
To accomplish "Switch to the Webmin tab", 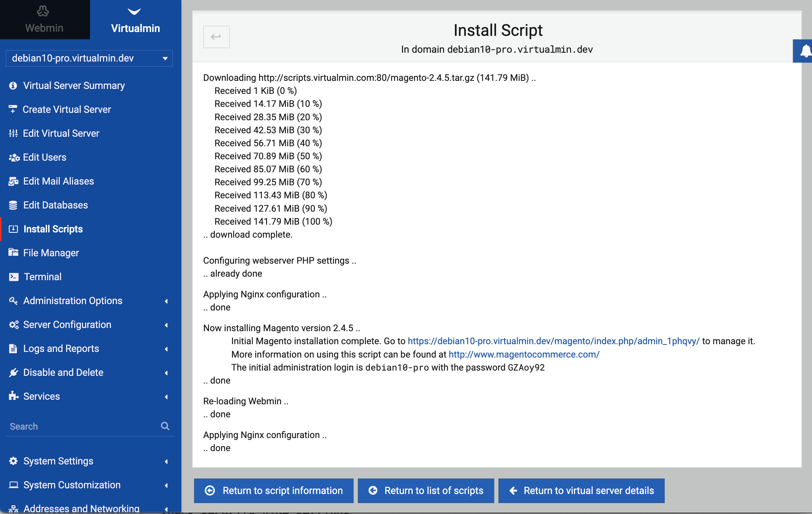I will (x=45, y=20).
